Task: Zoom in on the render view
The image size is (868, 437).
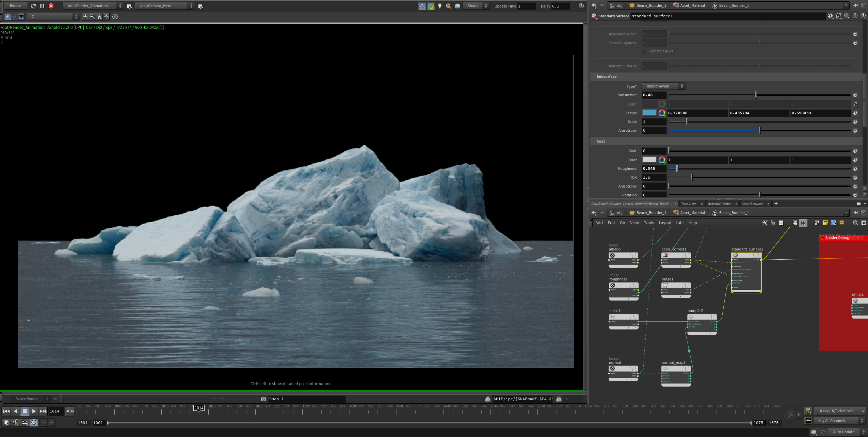Action: tap(85, 17)
